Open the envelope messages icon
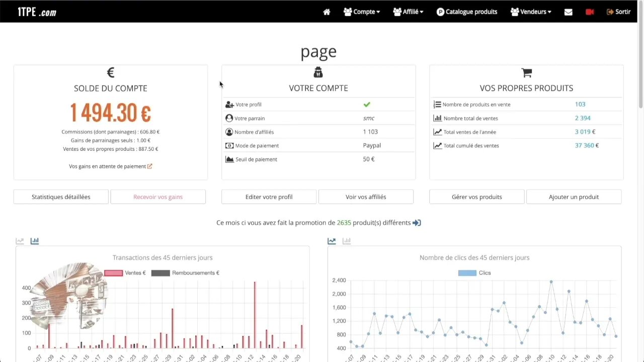Image resolution: width=644 pixels, height=362 pixels. (x=569, y=12)
